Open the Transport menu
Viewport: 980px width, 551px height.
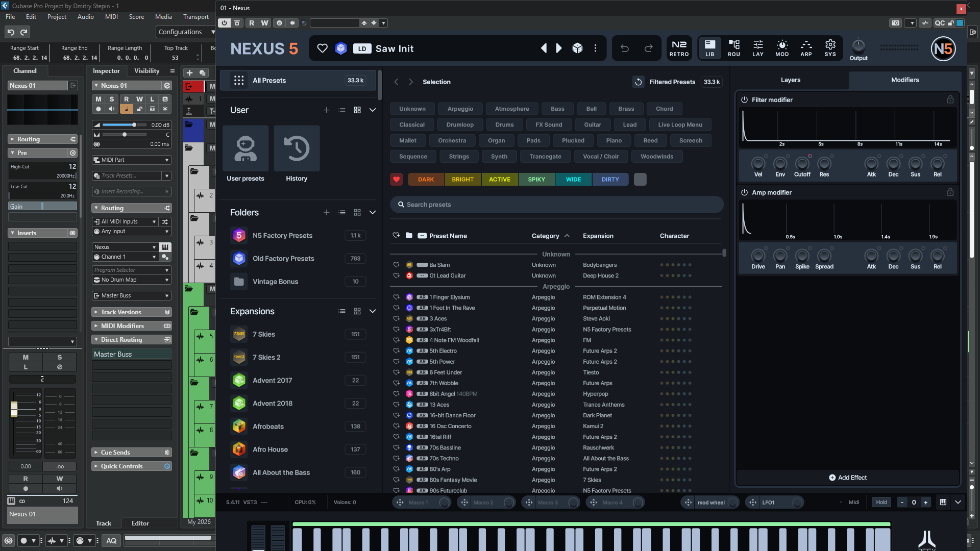[x=196, y=17]
